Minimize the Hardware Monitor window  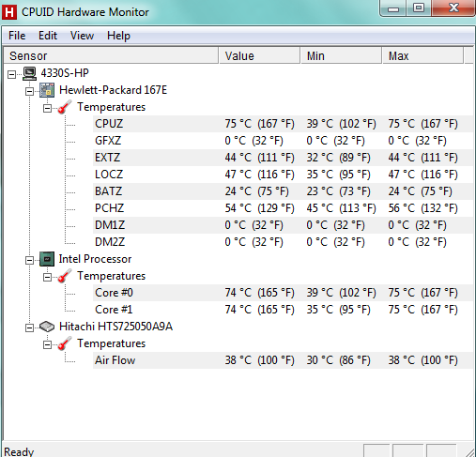[393, 8]
